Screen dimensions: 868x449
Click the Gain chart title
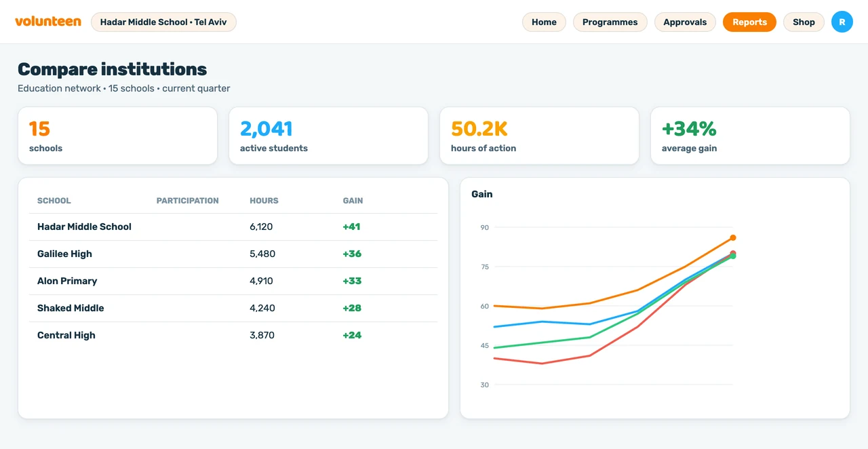(x=482, y=194)
